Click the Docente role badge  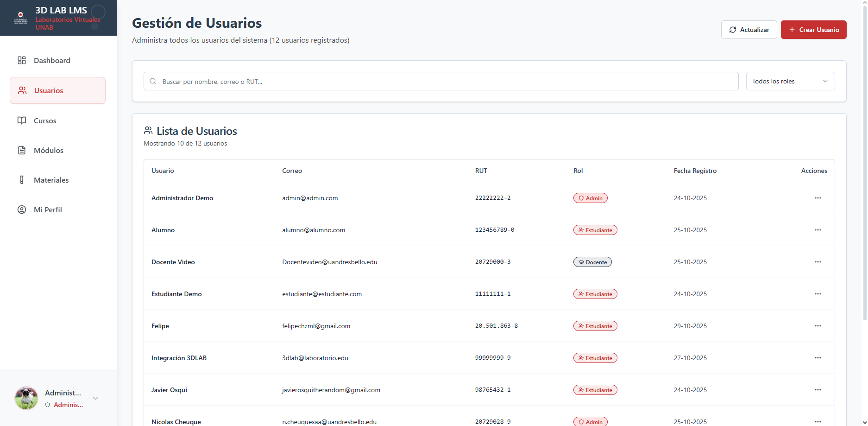(592, 262)
